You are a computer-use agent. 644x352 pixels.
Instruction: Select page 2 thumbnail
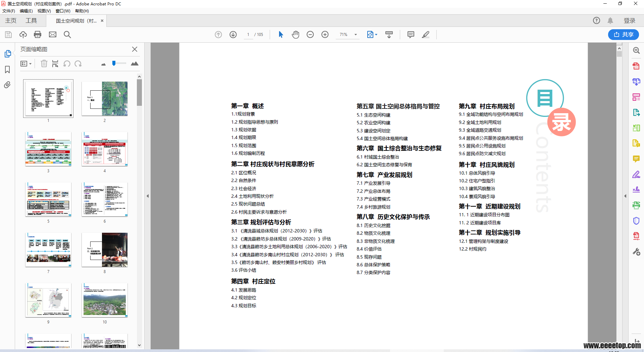coord(105,99)
